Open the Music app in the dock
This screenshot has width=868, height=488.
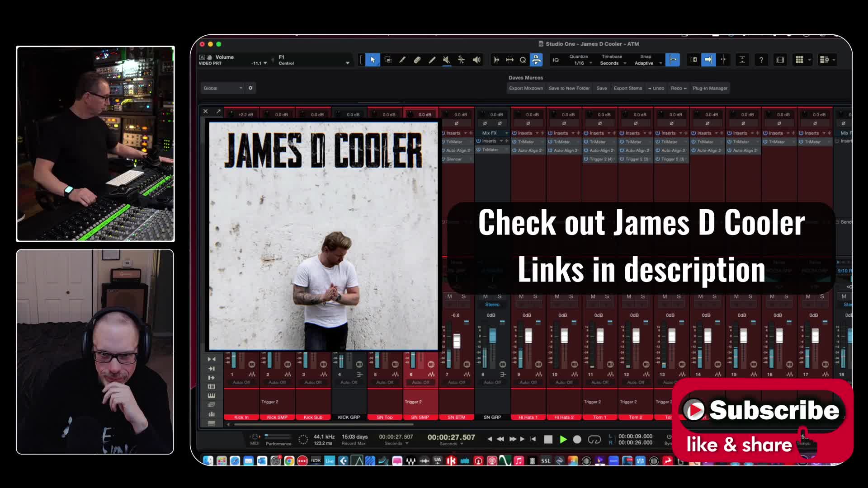click(519, 461)
